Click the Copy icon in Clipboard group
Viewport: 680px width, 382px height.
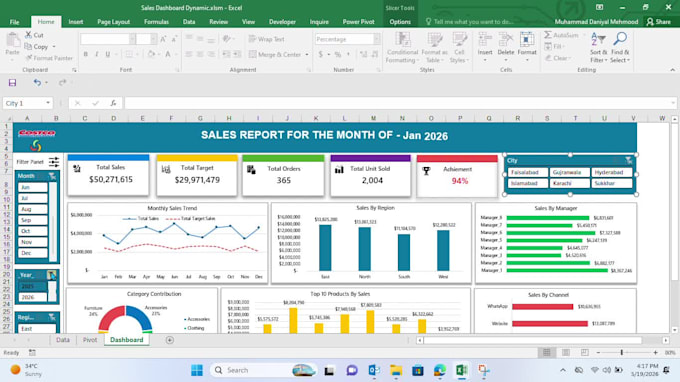pos(28,46)
